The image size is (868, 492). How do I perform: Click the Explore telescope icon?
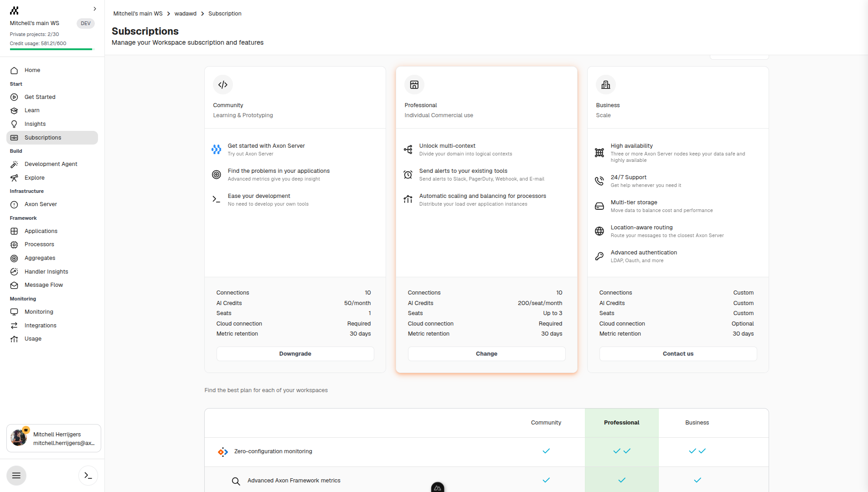point(14,178)
